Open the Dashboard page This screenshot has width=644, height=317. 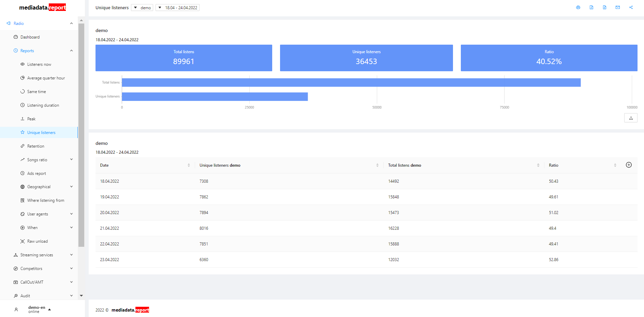pyautogui.click(x=30, y=37)
